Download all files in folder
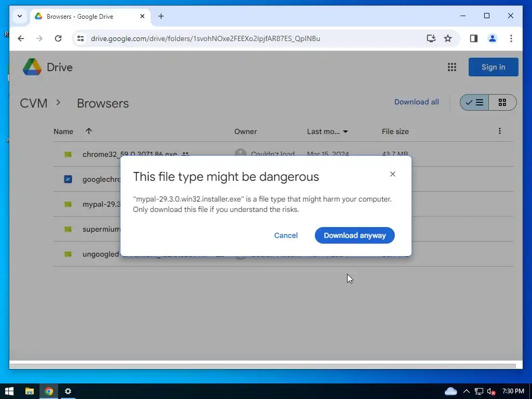 (416, 102)
